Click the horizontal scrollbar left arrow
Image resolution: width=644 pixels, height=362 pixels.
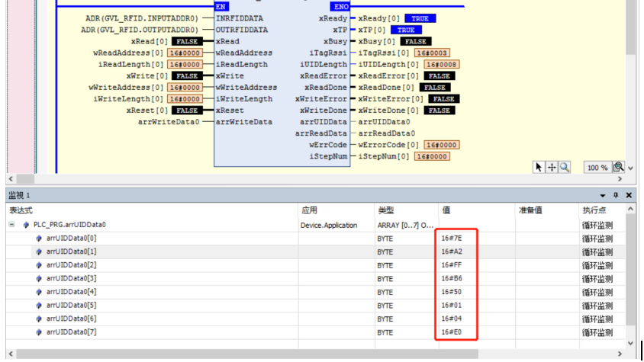pos(11,354)
